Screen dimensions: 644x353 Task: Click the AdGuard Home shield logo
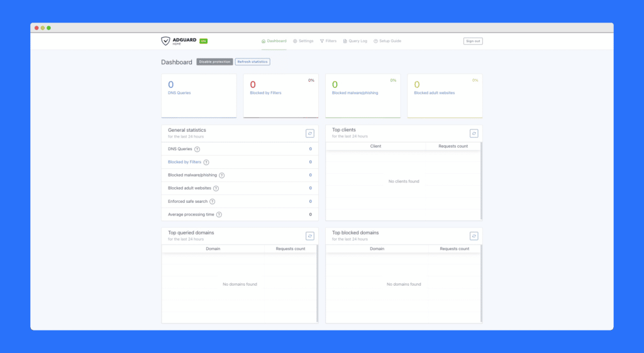point(165,41)
